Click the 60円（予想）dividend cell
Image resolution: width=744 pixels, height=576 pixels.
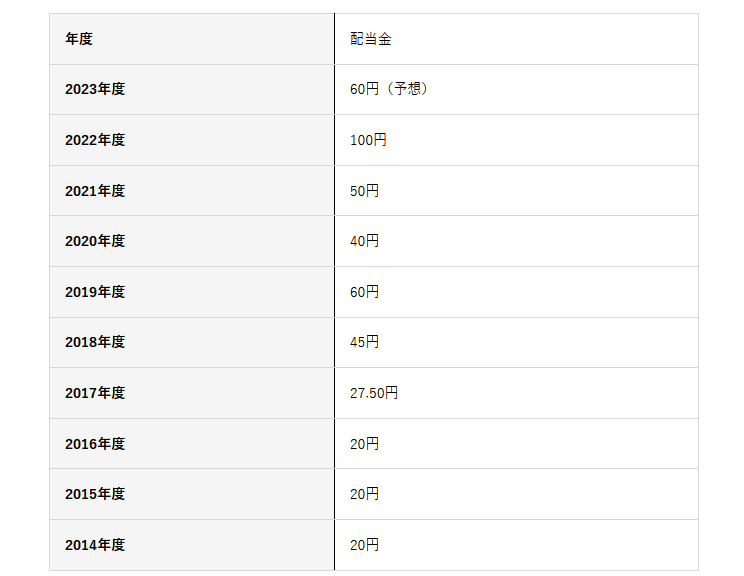pos(389,89)
